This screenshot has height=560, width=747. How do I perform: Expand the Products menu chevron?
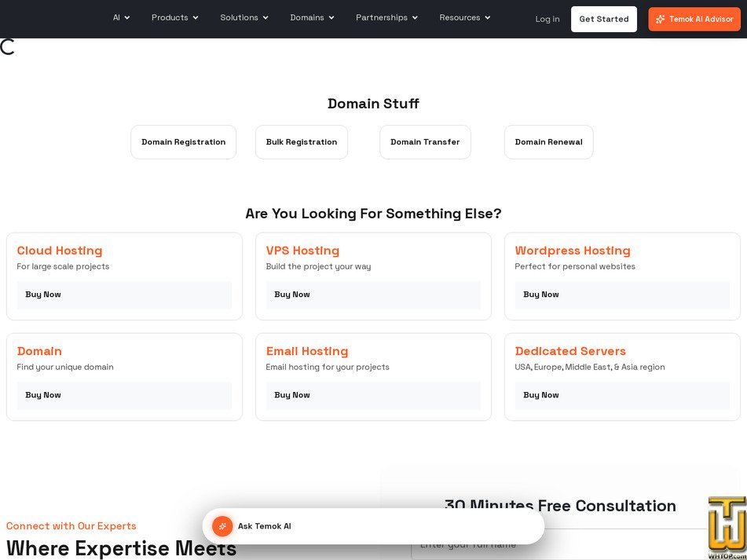click(196, 17)
